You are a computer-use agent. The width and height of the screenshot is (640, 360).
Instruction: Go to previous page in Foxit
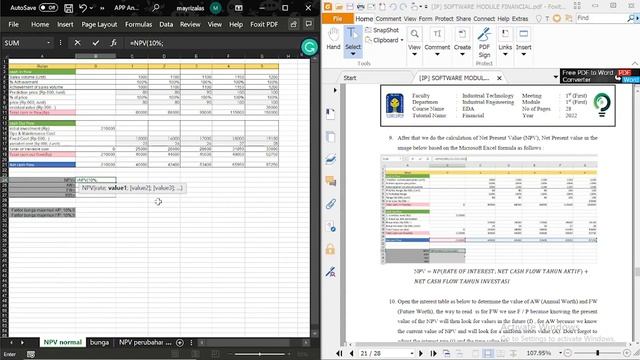(x=351, y=353)
